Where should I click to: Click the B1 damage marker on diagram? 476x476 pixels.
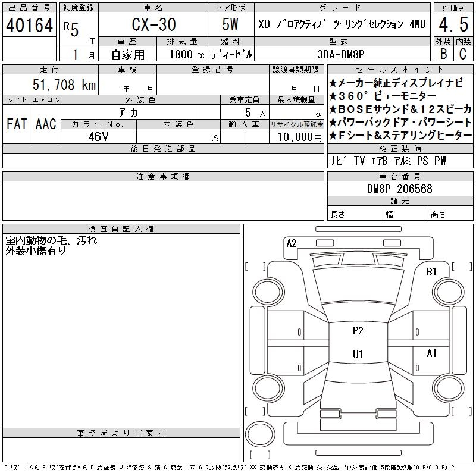coord(431,272)
